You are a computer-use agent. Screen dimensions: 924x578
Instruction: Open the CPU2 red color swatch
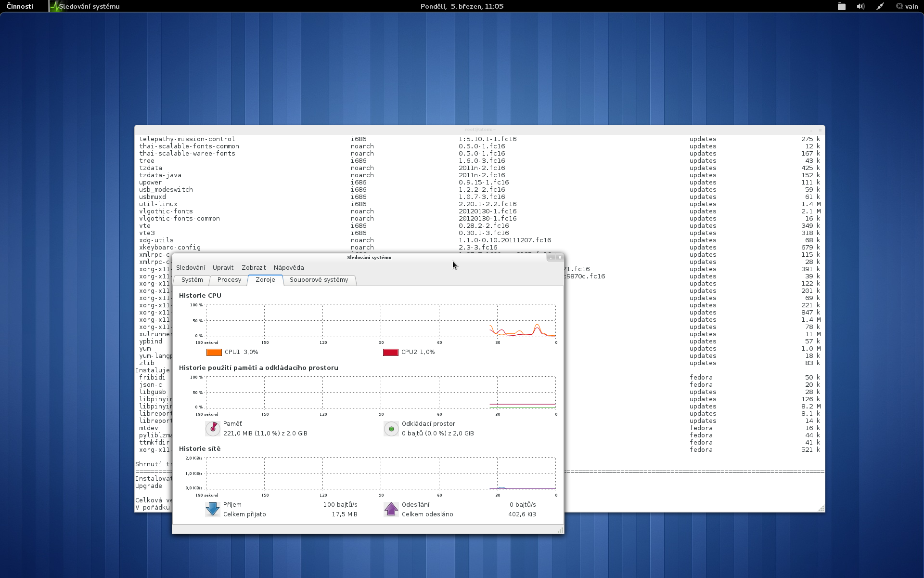pyautogui.click(x=391, y=352)
